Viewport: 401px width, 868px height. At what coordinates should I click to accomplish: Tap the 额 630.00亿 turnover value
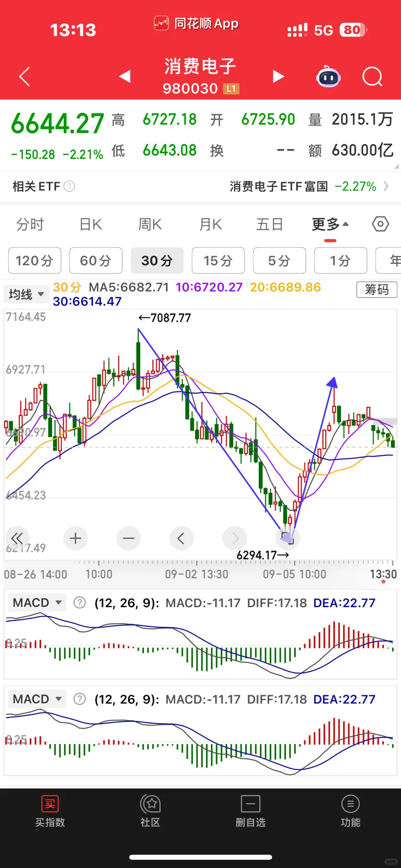click(x=351, y=150)
